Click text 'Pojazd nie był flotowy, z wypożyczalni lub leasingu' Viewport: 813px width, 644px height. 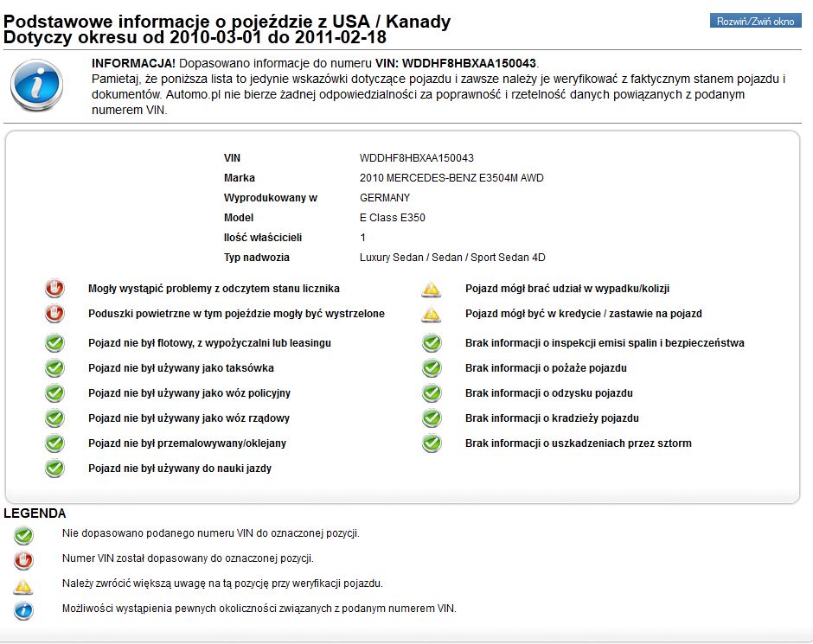point(209,343)
